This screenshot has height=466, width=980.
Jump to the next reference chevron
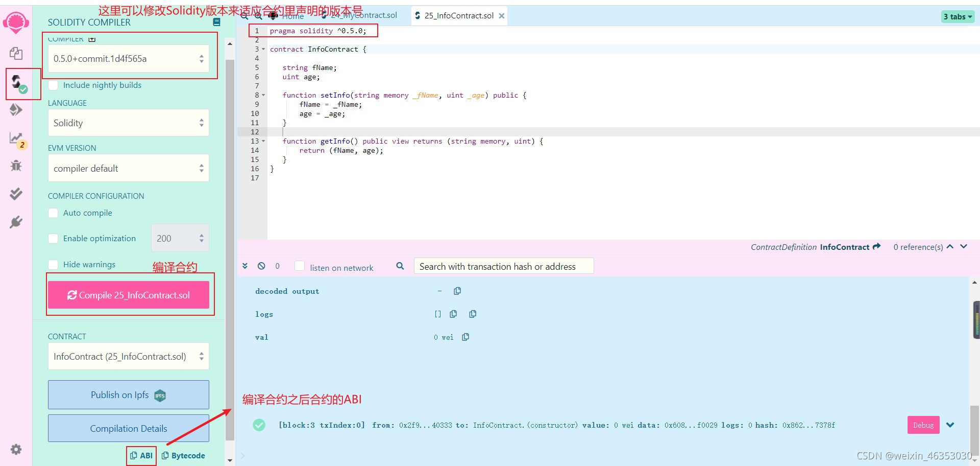tap(964, 246)
